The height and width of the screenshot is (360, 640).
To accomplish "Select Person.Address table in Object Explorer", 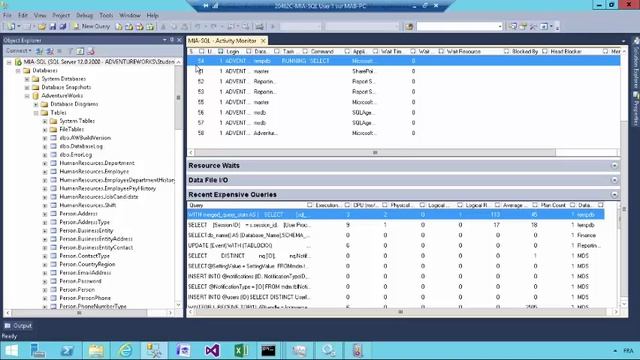I will pos(78,213).
